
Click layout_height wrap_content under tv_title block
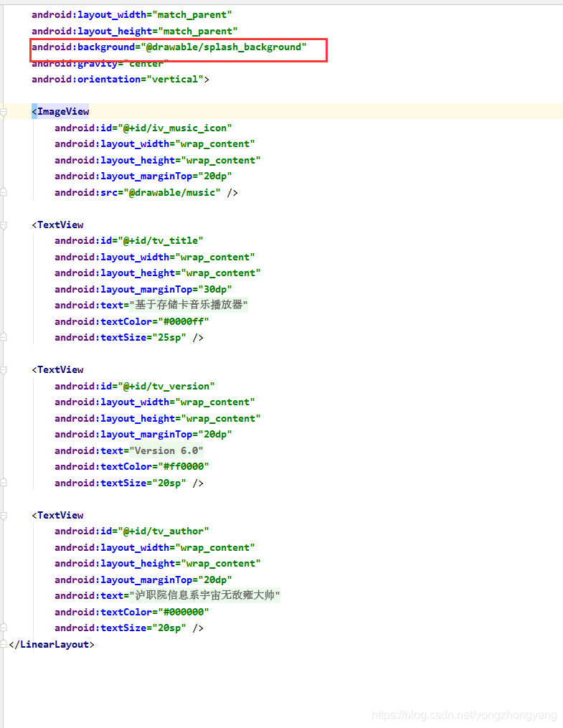[x=157, y=273]
